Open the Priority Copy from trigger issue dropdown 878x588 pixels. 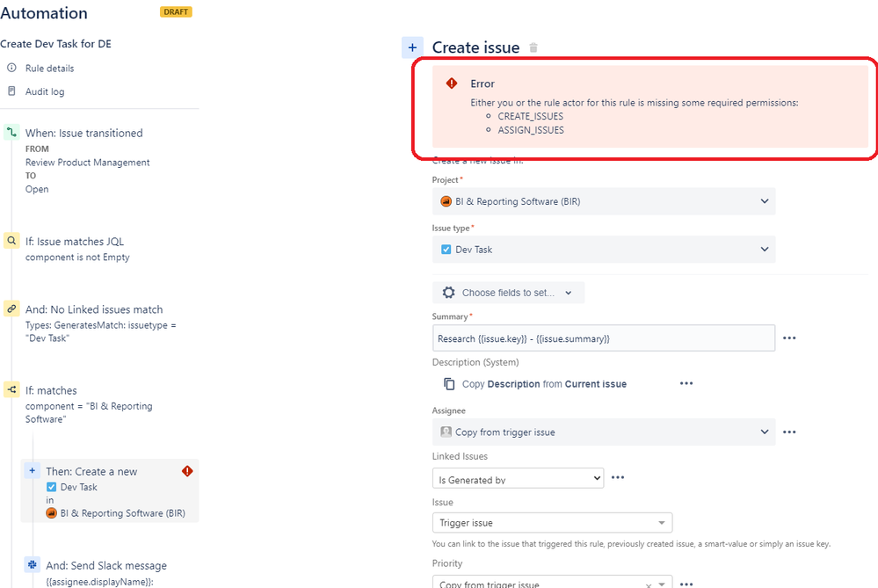pos(552,582)
